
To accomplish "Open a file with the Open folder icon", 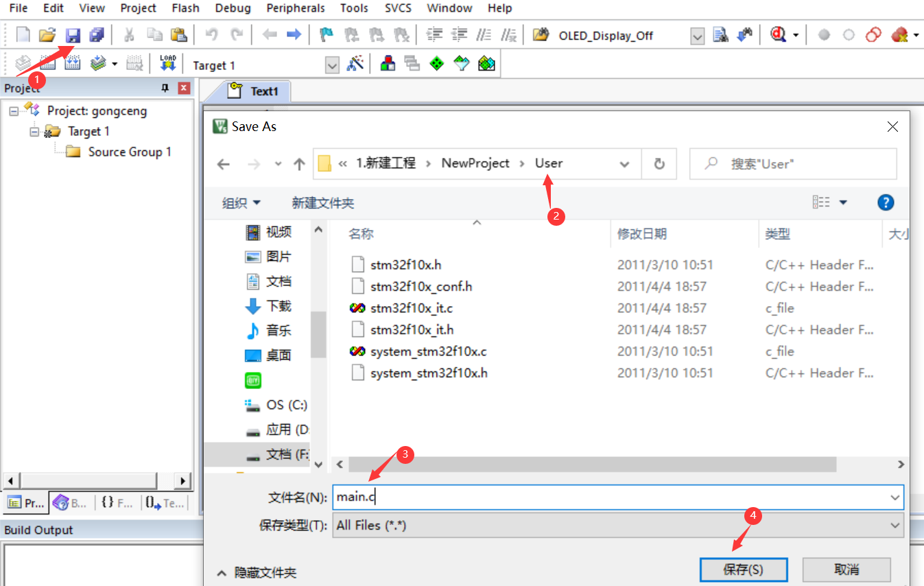I will pos(47,34).
